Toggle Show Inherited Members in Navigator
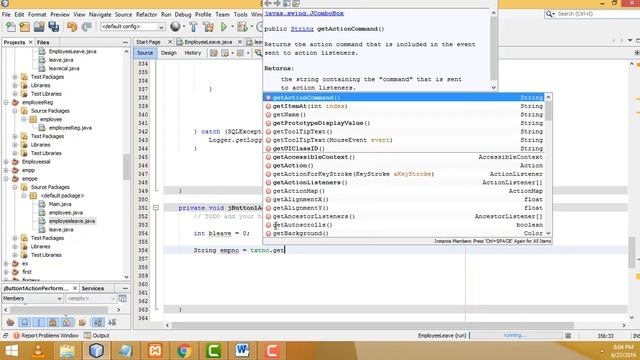 pos(11,322)
